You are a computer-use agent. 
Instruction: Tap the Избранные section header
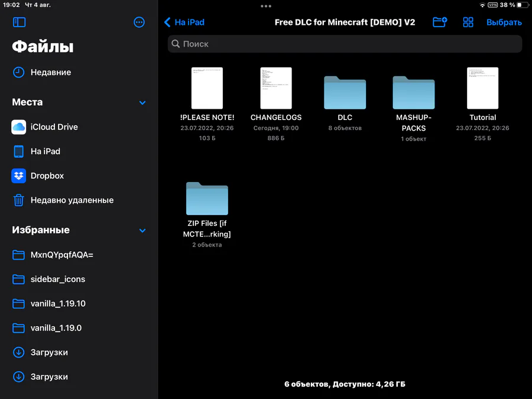click(41, 230)
